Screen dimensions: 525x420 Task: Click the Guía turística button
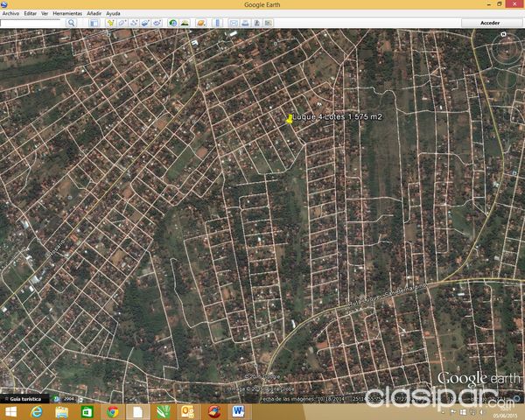(x=25, y=399)
